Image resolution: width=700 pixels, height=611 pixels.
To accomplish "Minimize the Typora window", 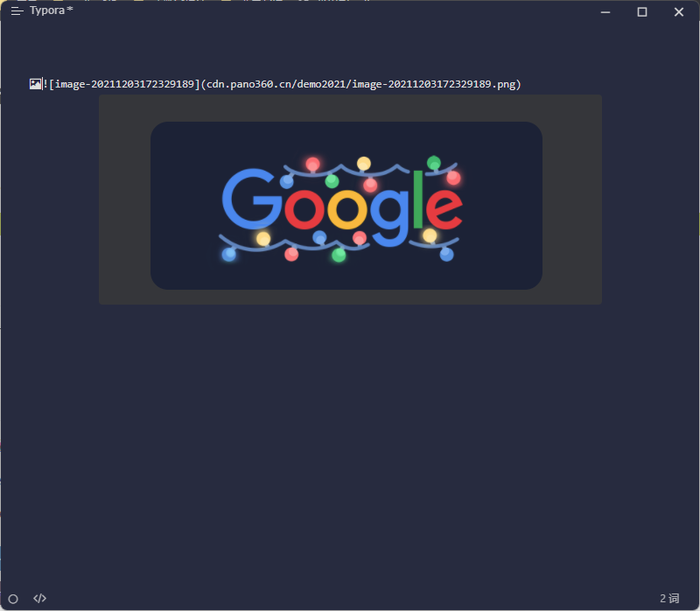I will (x=605, y=12).
